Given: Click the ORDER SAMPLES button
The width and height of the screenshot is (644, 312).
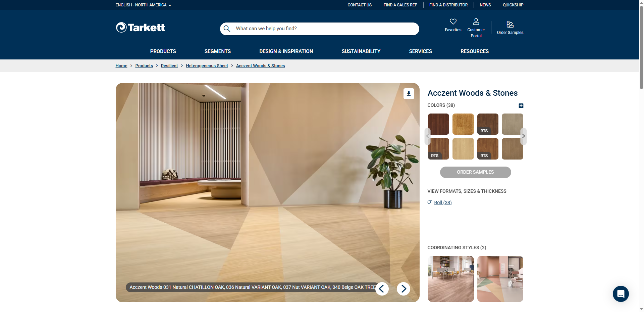Looking at the screenshot, I should tap(475, 172).
